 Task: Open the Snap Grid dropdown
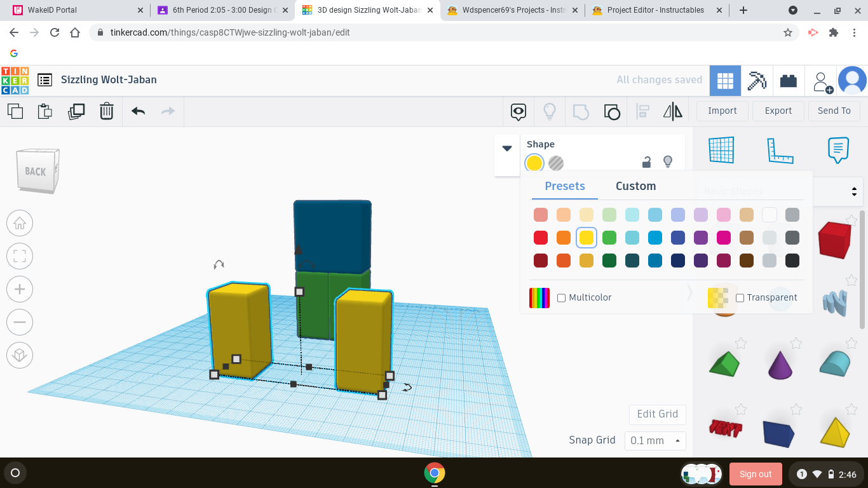point(655,440)
